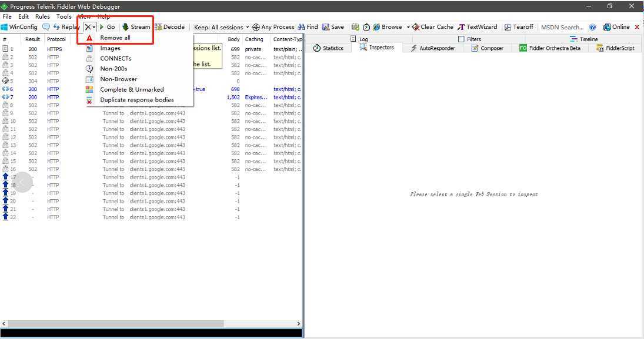Open Find sessions tool
Screen dimensions: 644x339
308,26
